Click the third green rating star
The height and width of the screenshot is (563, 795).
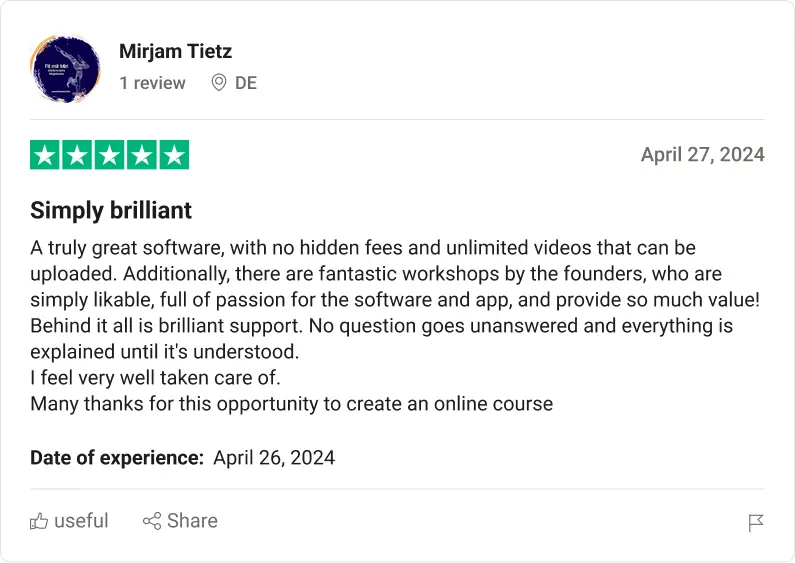tap(109, 155)
